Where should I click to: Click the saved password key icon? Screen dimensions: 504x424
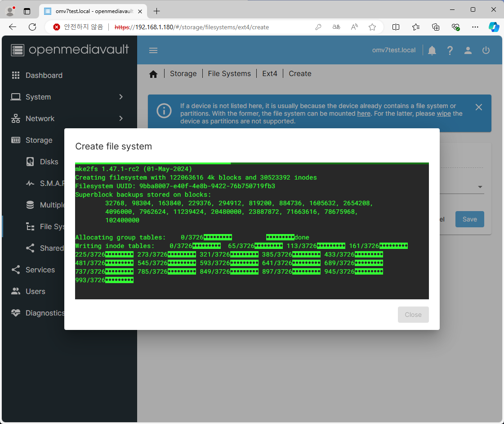(x=318, y=27)
